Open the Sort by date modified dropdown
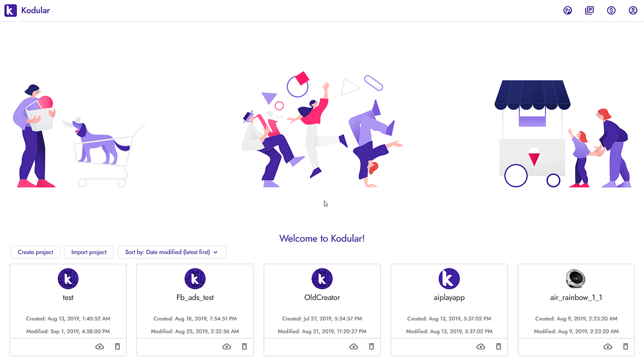644x362 pixels. click(173, 252)
